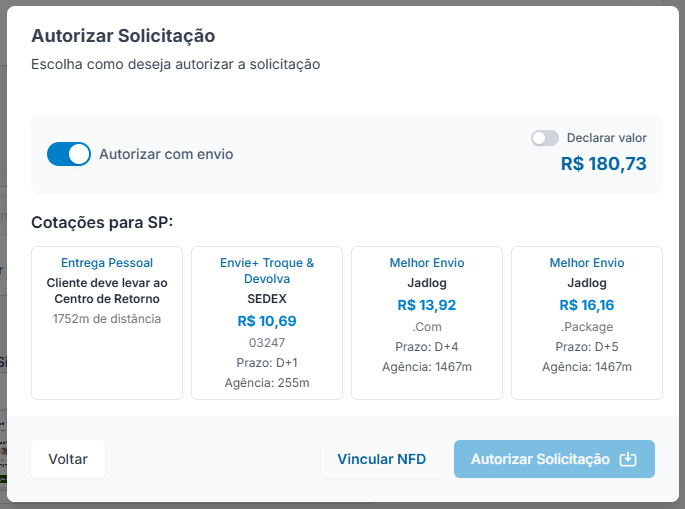
Task: Click the 'Cotações para SP:' heading
Action: [102, 222]
